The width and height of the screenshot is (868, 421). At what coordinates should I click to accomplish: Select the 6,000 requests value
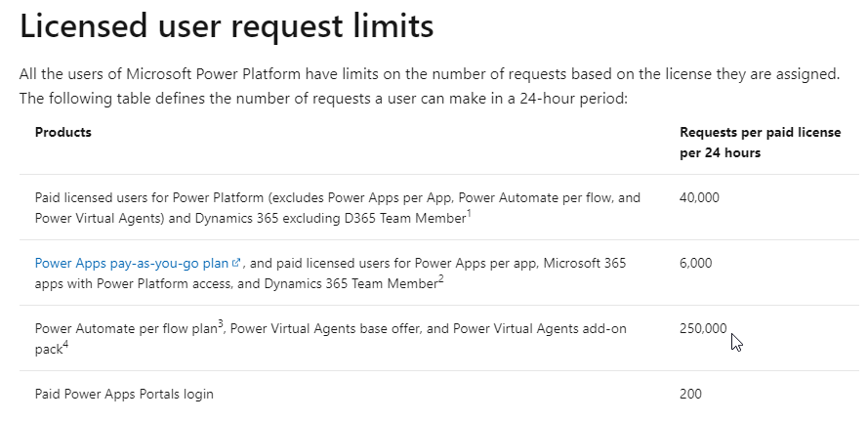pyautogui.click(x=696, y=263)
